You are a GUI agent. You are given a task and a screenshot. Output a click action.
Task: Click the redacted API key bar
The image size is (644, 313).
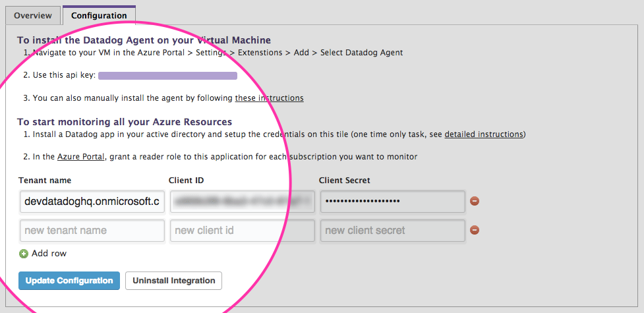(x=167, y=76)
